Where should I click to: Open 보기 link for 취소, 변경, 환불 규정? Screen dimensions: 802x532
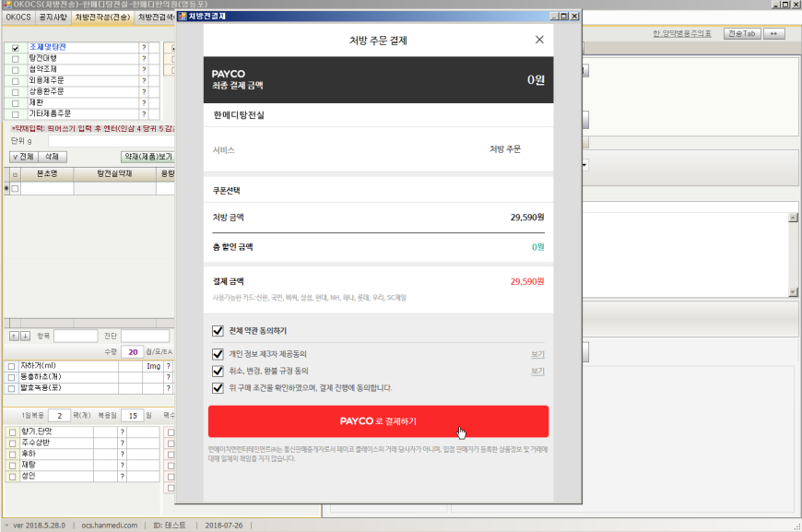(537, 371)
